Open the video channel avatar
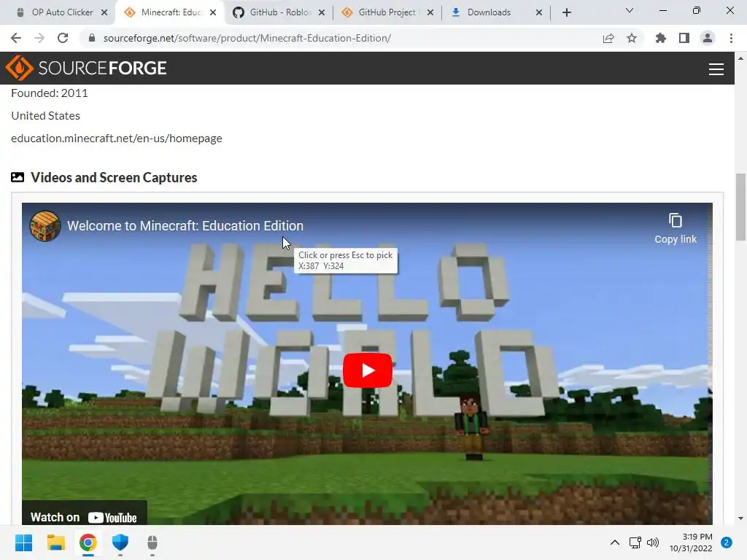 tap(45, 226)
